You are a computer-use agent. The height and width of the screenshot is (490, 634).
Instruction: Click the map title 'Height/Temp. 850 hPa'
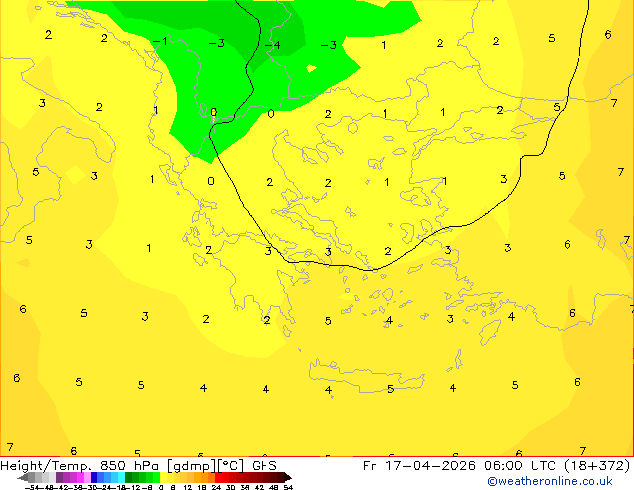click(82, 466)
